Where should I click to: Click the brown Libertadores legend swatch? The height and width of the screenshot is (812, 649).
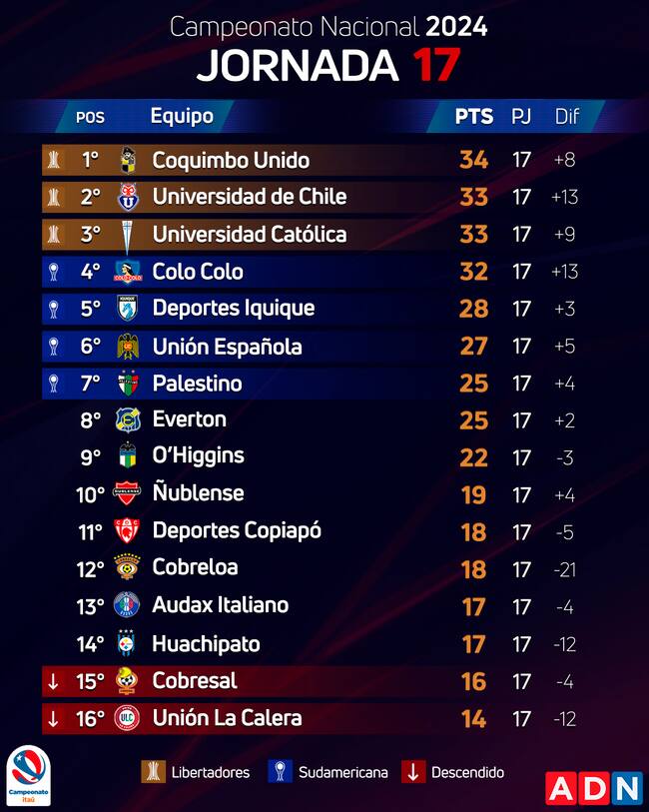[153, 772]
